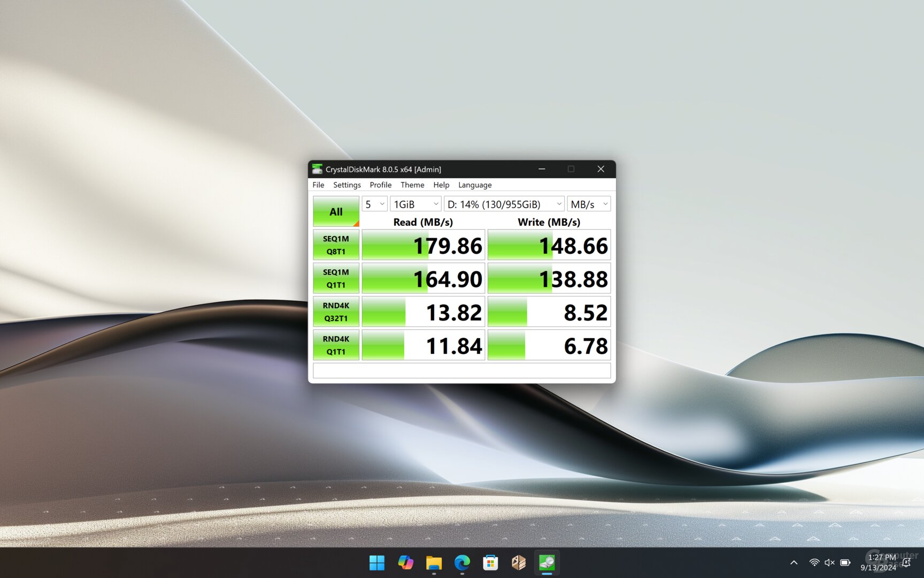This screenshot has height=578, width=924.
Task: Expand the test count dropdown showing 5
Action: (374, 204)
